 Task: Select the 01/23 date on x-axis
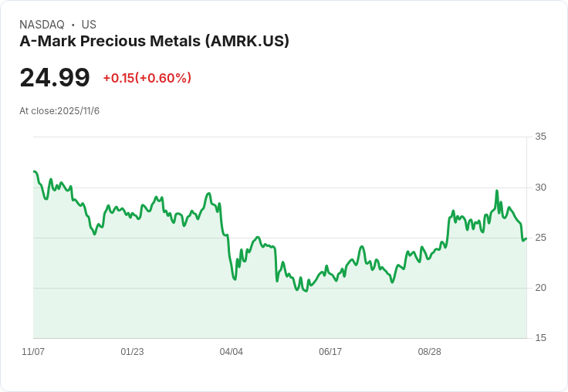pos(132,351)
